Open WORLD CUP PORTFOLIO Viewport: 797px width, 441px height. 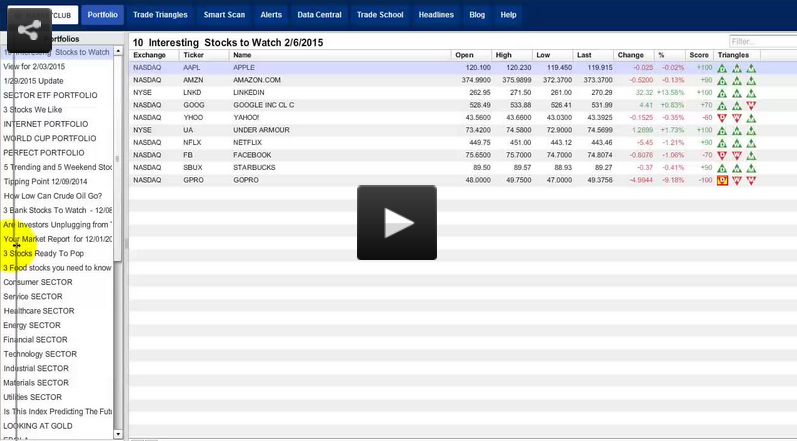pos(50,138)
